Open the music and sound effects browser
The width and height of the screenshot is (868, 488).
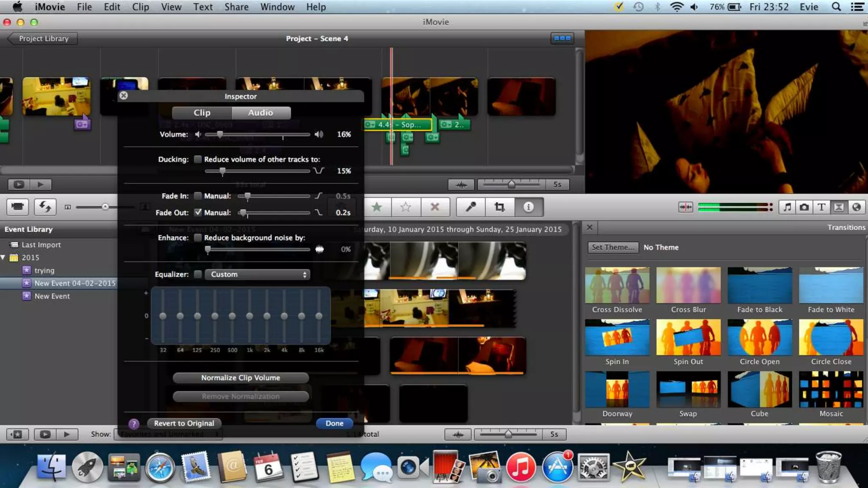[787, 207]
